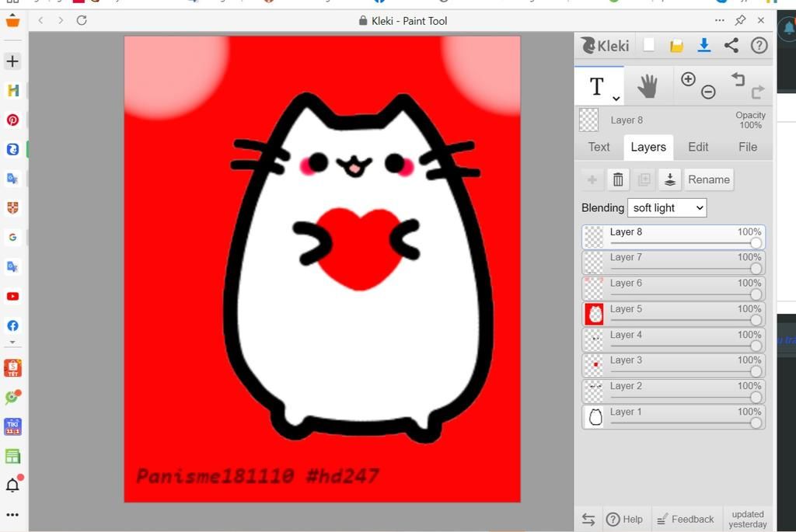796x532 pixels.
Task: Flip the panel side with swap arrows
Action: [588, 520]
